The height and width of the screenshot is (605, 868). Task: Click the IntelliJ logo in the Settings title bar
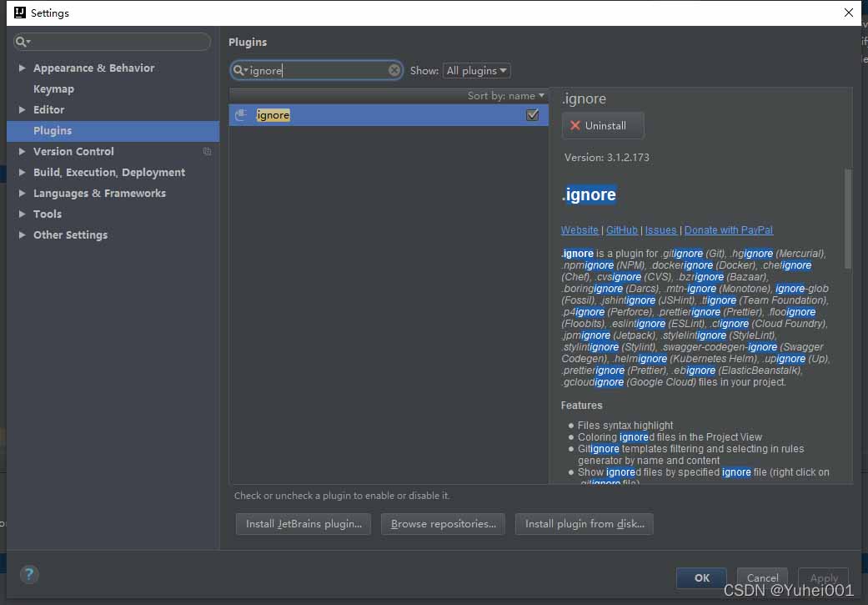pyautogui.click(x=20, y=13)
